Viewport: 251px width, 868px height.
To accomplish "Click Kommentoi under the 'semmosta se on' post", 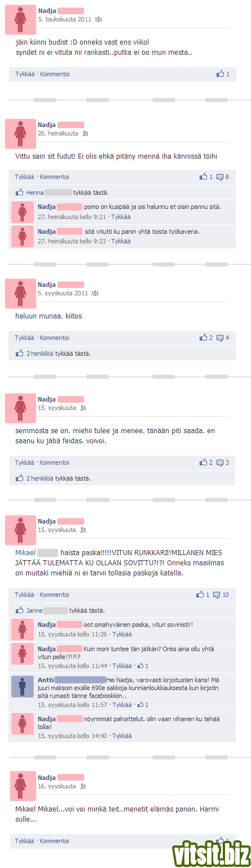I will click(x=54, y=463).
